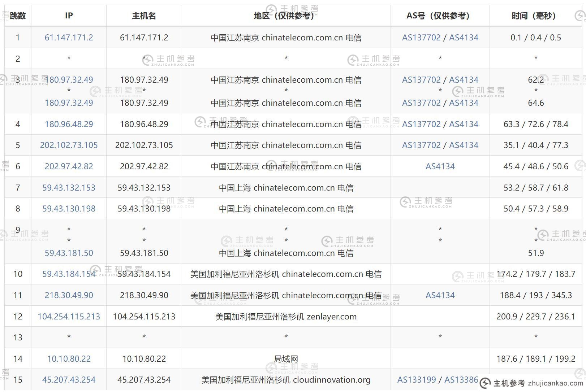Click hop number 10 cell
The image size is (586, 392).
click(x=18, y=274)
